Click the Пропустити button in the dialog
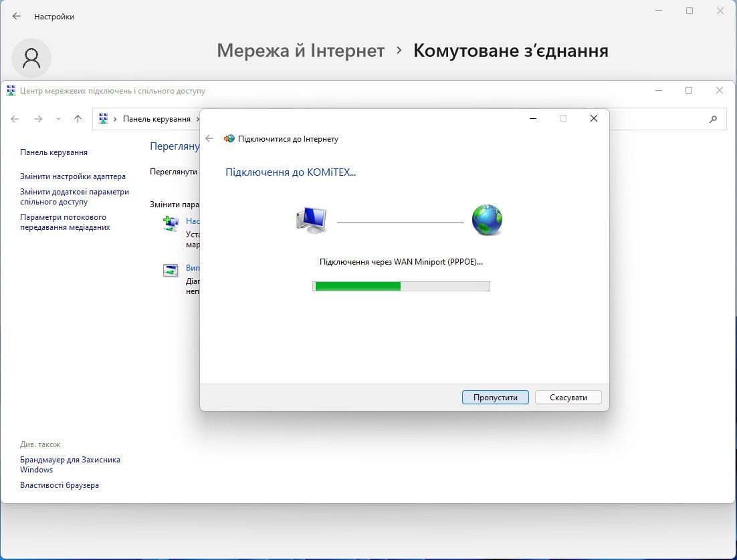 495,397
